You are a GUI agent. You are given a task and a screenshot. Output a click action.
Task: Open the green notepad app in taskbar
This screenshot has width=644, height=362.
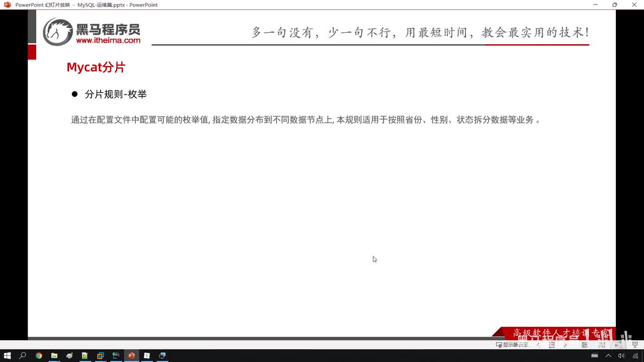tap(85, 355)
